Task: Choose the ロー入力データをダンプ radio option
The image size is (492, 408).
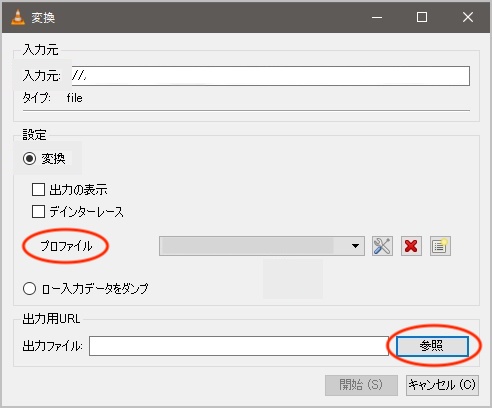Action: [29, 288]
